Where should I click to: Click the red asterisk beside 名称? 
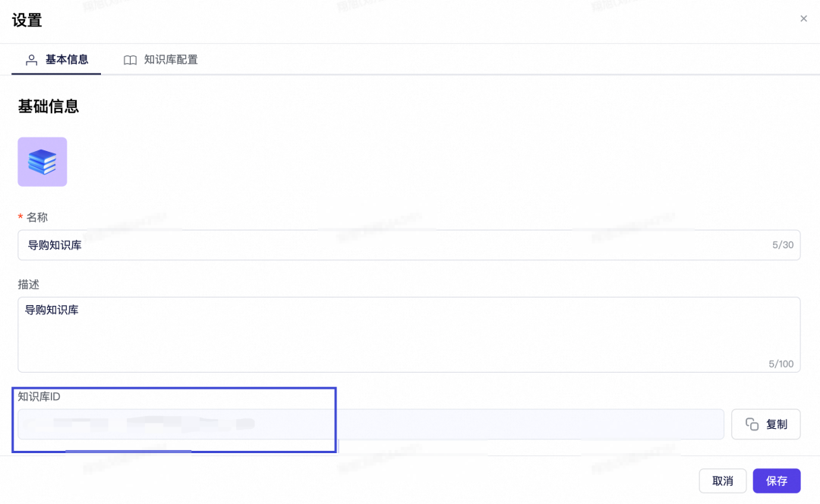pyautogui.click(x=20, y=217)
